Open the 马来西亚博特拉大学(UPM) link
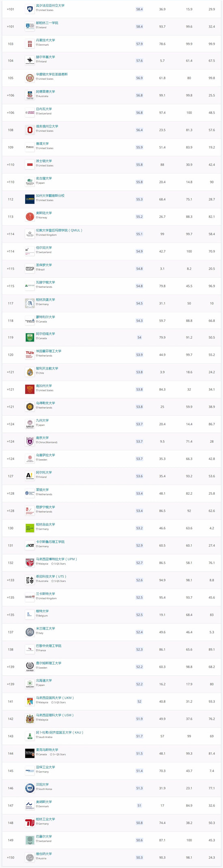This screenshot has width=223, height=868. [x=56, y=559]
